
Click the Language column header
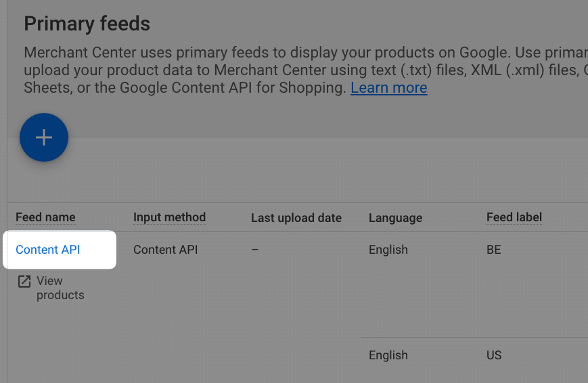click(396, 218)
